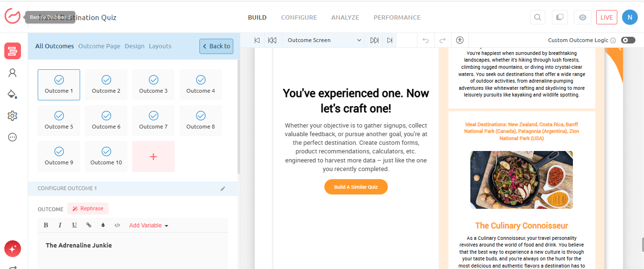Click the eye preview icon
The height and width of the screenshot is (269, 644).
tap(582, 18)
